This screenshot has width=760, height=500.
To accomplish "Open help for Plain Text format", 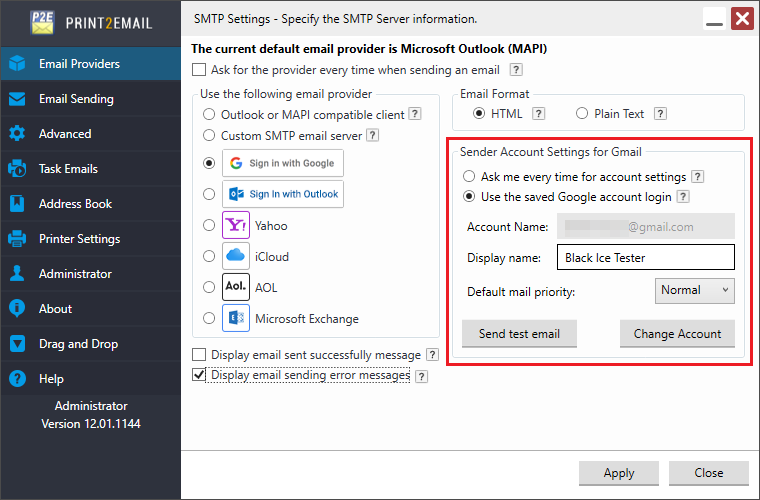I will click(660, 114).
